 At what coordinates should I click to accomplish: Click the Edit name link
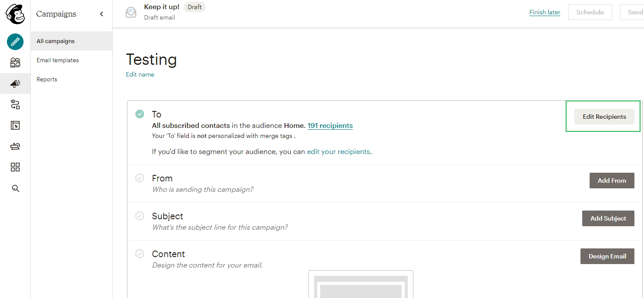140,74
